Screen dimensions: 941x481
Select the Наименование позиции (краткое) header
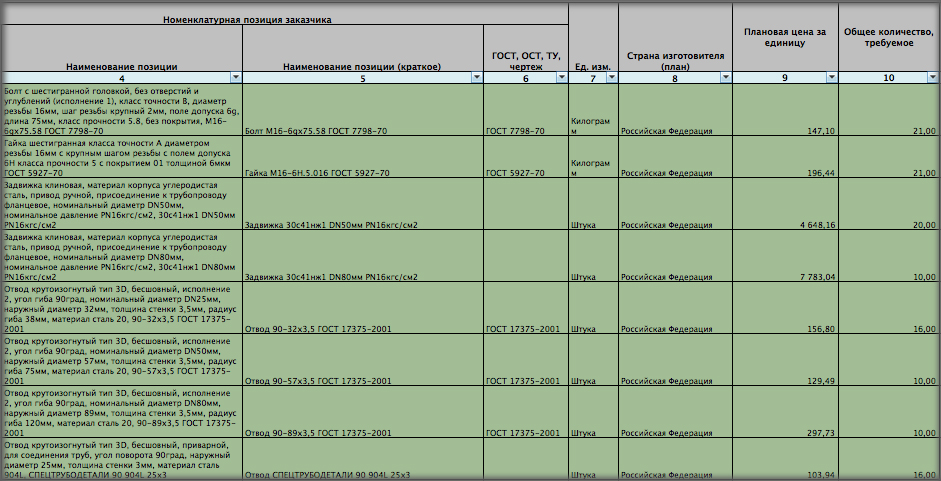coord(362,66)
